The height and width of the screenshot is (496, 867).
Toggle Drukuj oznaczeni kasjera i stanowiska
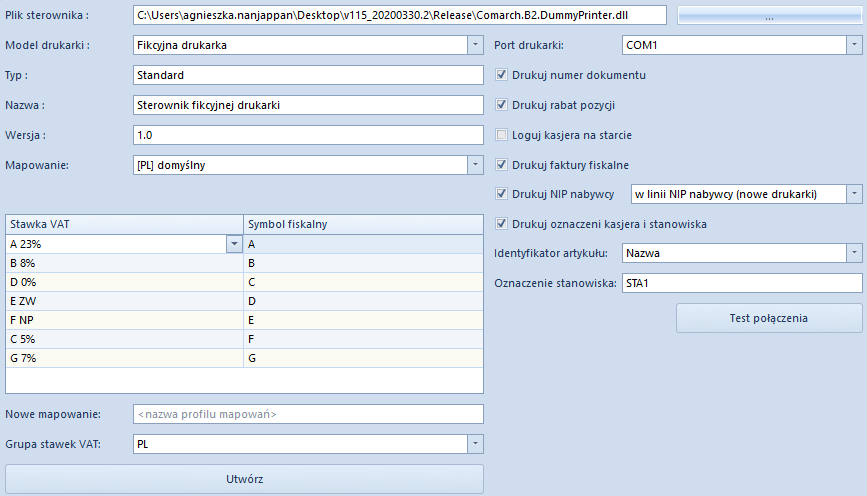[x=501, y=223]
